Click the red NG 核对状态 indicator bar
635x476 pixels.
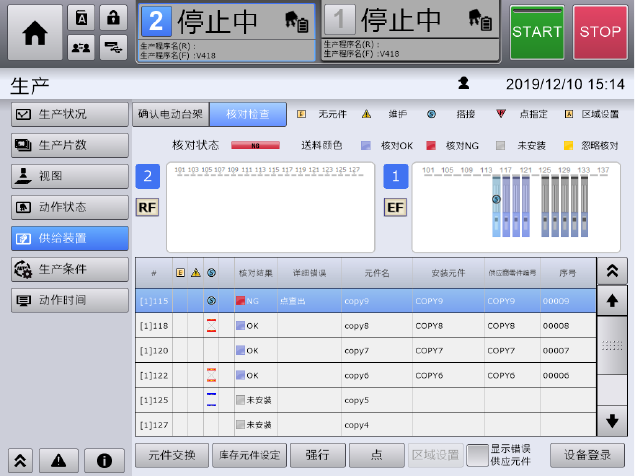(255, 145)
